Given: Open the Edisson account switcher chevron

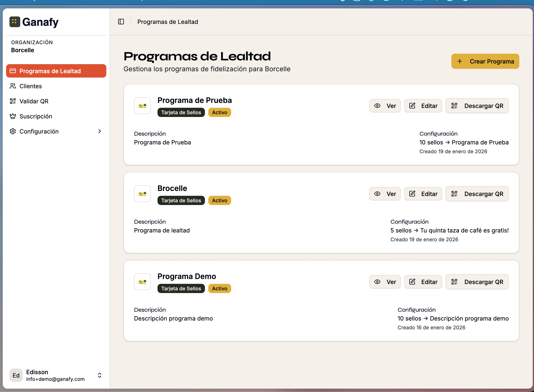Looking at the screenshot, I should click(x=99, y=375).
